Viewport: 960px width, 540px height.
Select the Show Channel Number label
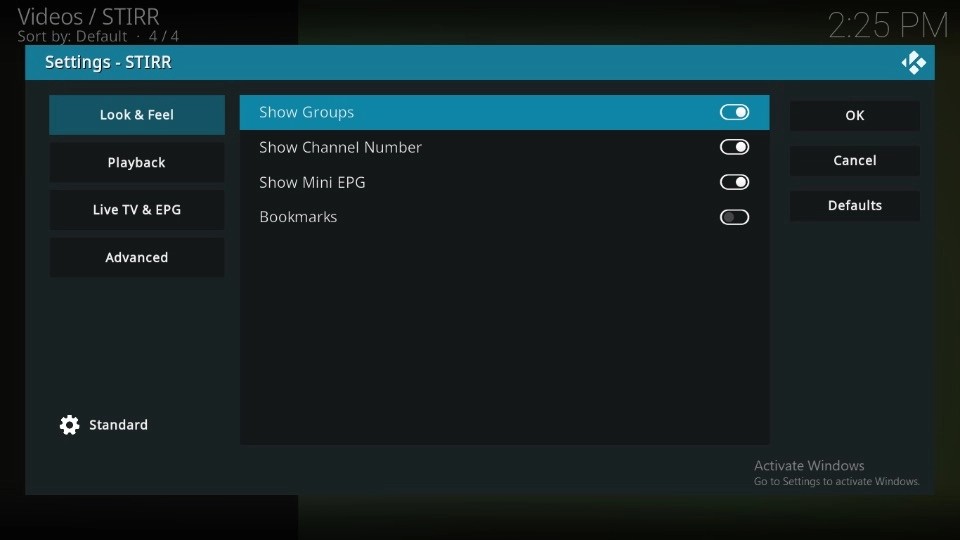point(340,147)
